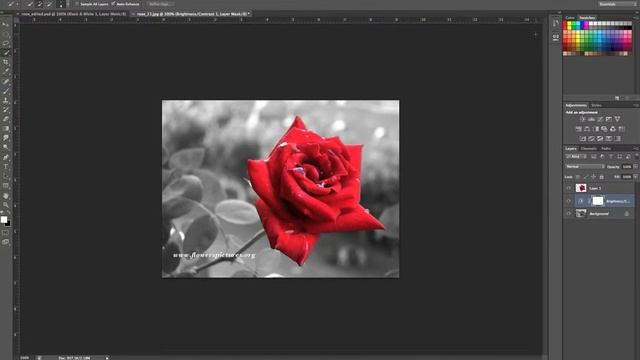Viewport: 640px width, 360px height.
Task: Select the Quick Selection tool
Action: point(6,52)
